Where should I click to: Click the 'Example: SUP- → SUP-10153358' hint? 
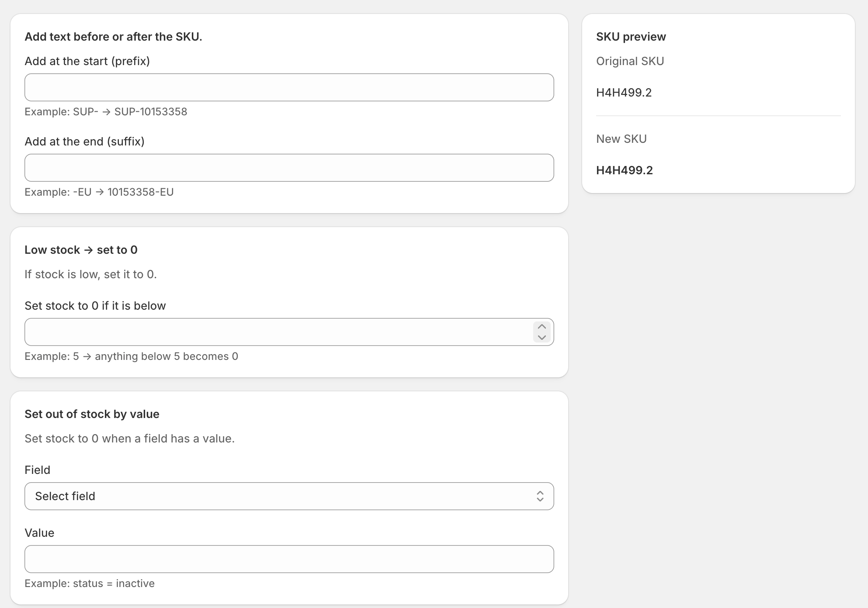click(x=106, y=112)
